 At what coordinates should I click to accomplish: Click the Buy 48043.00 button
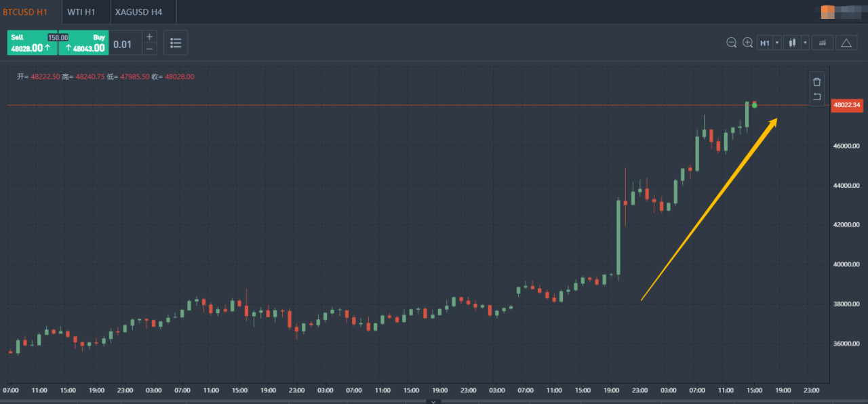coord(84,43)
